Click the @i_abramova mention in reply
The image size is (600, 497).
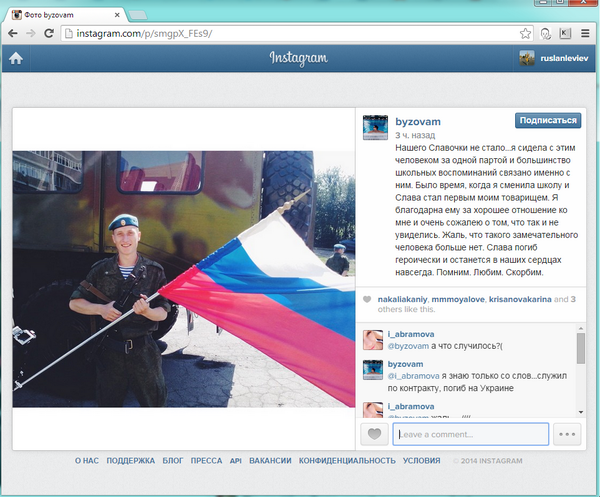[413, 376]
